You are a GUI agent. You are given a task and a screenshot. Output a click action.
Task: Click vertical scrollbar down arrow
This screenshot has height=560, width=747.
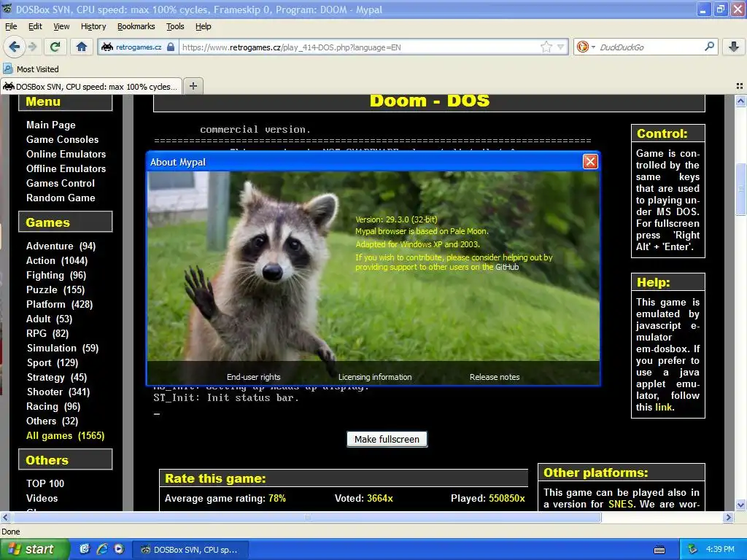(740, 505)
